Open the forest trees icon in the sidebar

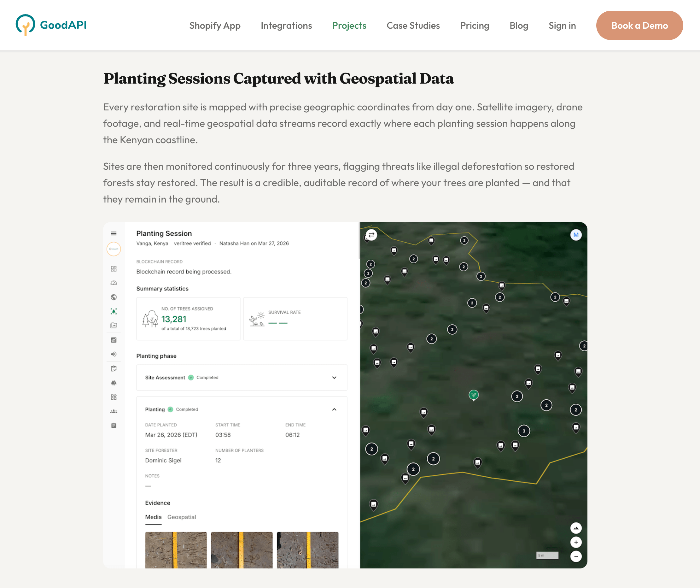point(114,383)
